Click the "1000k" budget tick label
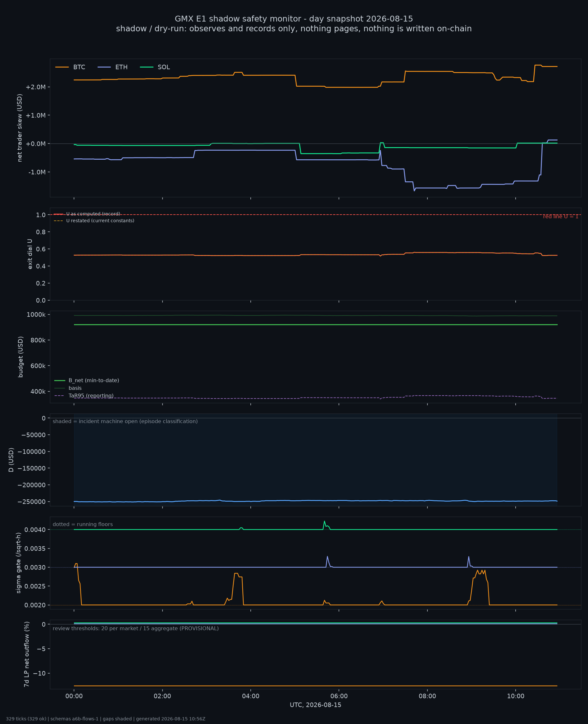This screenshot has height=724, width=588. click(x=36, y=315)
